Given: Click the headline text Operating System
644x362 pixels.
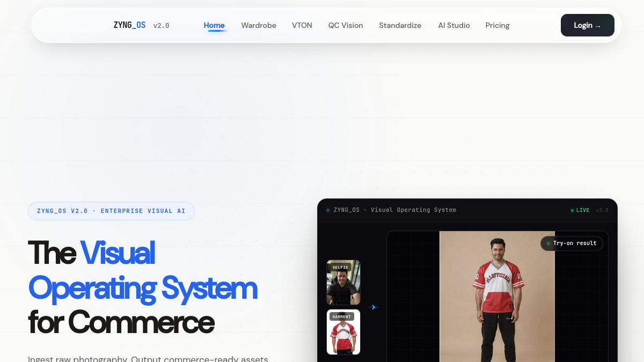Looking at the screenshot, I should pyautogui.click(x=143, y=288).
